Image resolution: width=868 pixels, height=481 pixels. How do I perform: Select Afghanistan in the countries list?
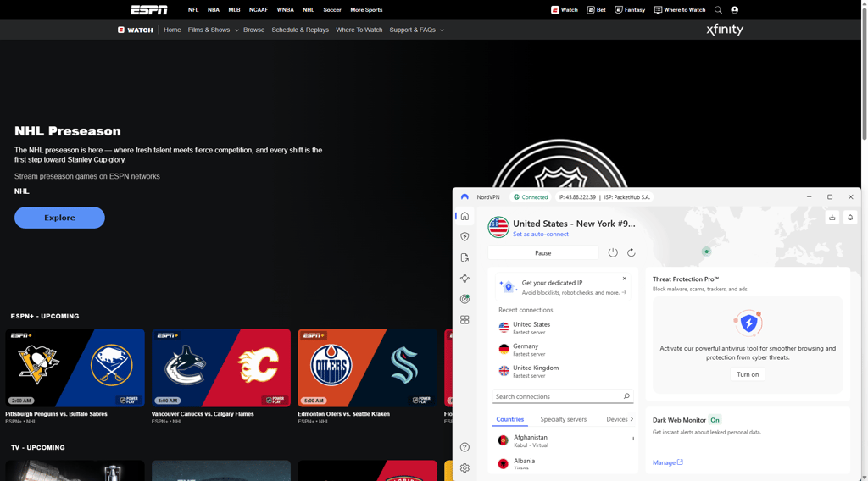561,440
